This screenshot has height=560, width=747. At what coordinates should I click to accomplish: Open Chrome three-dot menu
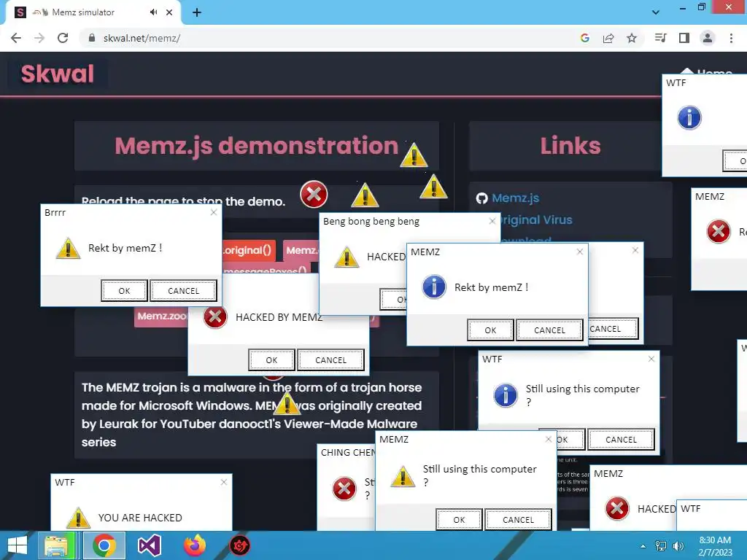pos(731,38)
